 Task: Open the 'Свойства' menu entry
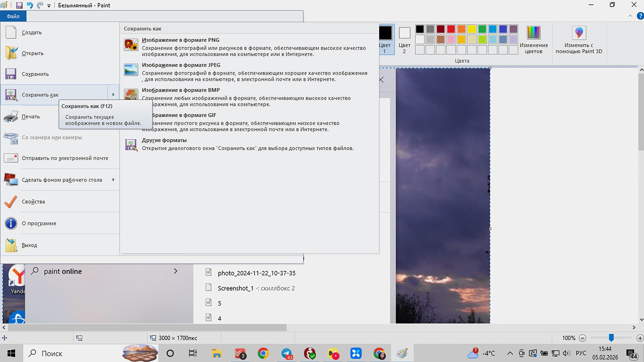pyautogui.click(x=33, y=201)
